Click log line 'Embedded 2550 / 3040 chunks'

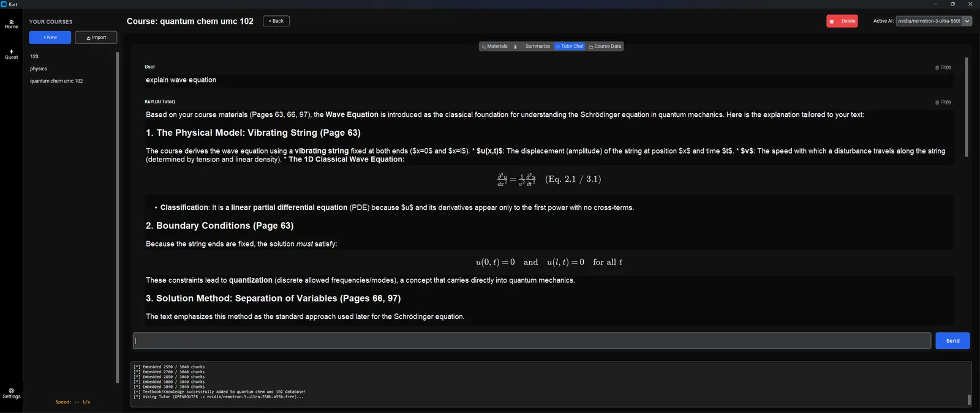pyautogui.click(x=169, y=367)
